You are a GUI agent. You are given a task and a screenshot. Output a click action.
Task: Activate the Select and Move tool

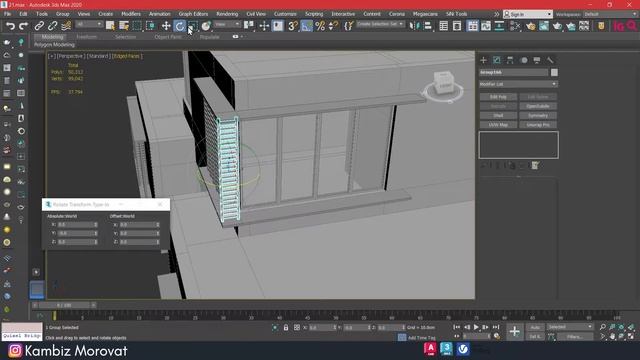(x=166, y=26)
